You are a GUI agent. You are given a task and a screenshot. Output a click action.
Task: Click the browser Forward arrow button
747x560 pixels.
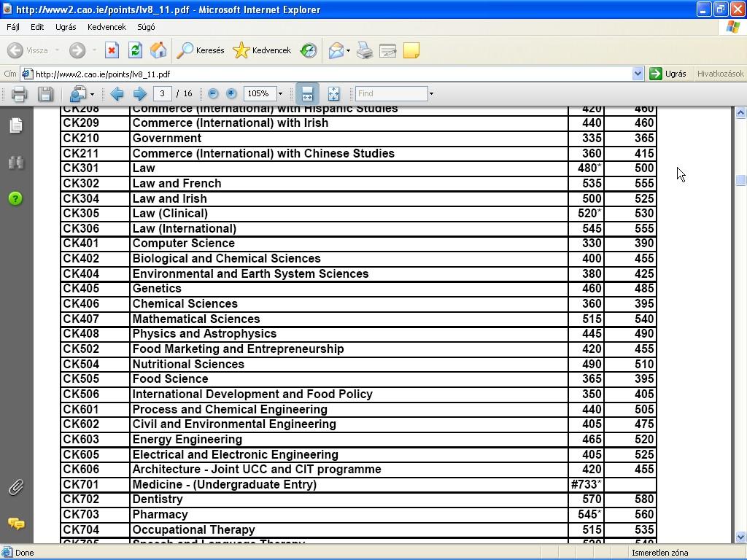point(77,50)
